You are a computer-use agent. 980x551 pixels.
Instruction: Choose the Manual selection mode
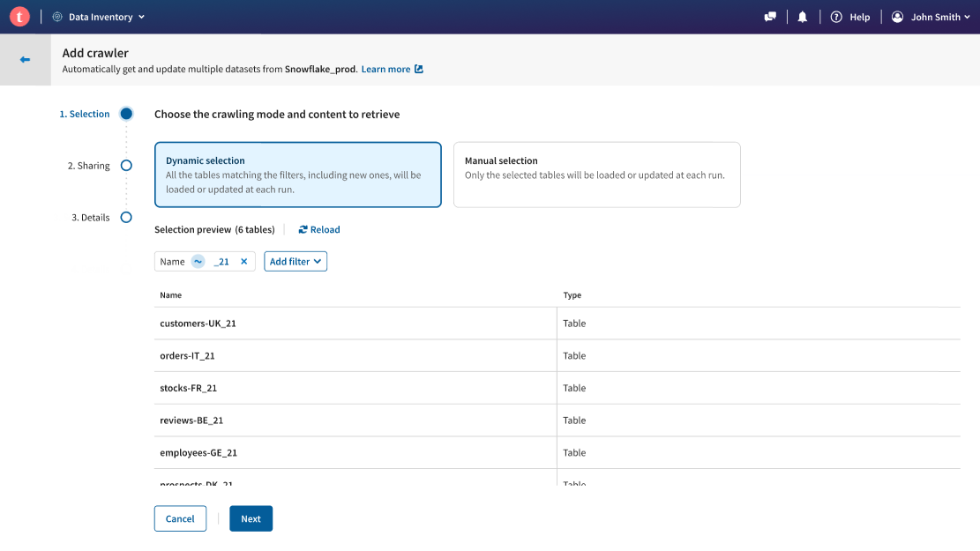click(x=596, y=175)
